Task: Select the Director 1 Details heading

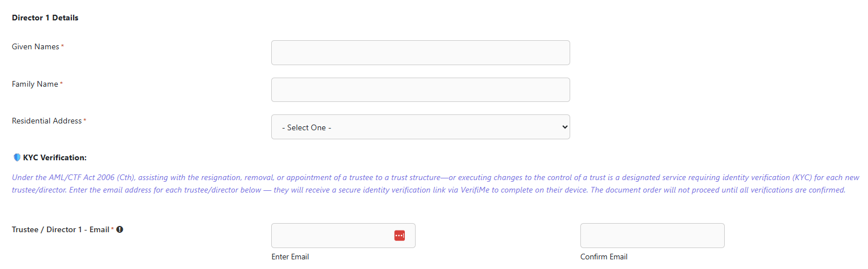Action: [45, 18]
